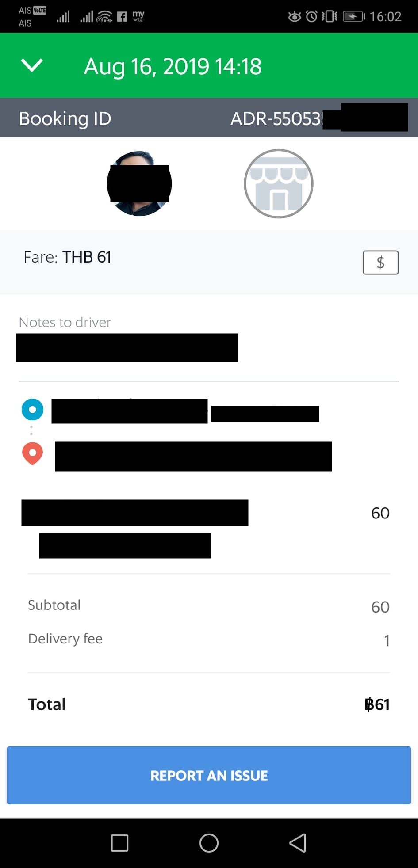Tap the Notes to driver label

65,322
